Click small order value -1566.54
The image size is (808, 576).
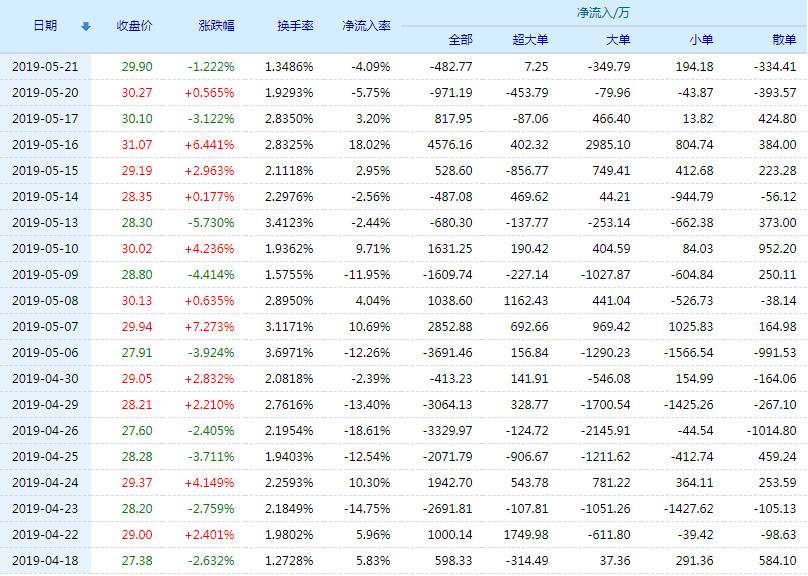[688, 352]
